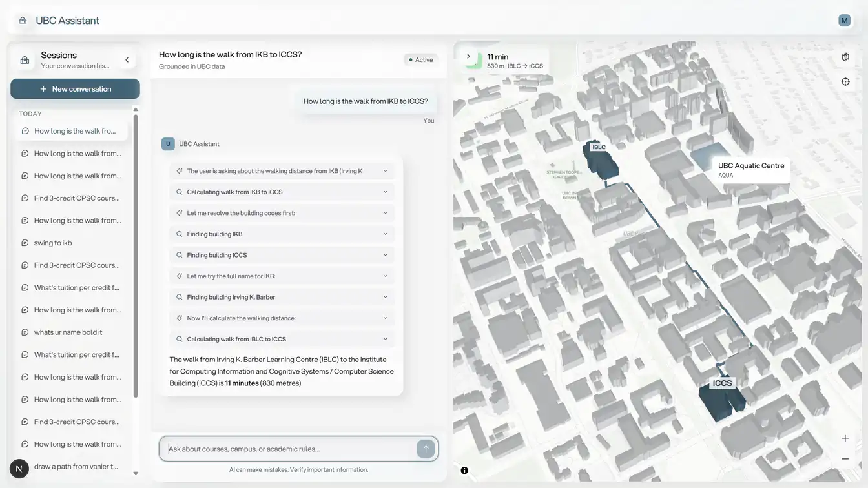Click the Active status badge
The width and height of the screenshot is (868, 488).
coord(421,60)
